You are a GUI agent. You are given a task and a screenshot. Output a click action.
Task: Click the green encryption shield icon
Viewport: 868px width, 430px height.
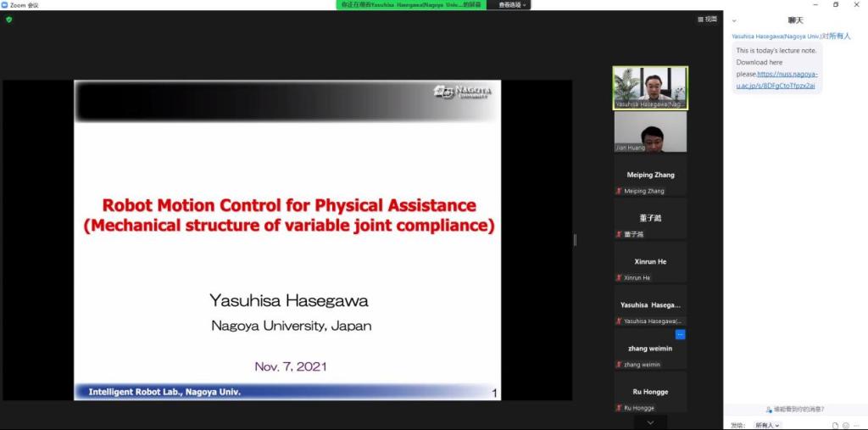pyautogui.click(x=9, y=19)
